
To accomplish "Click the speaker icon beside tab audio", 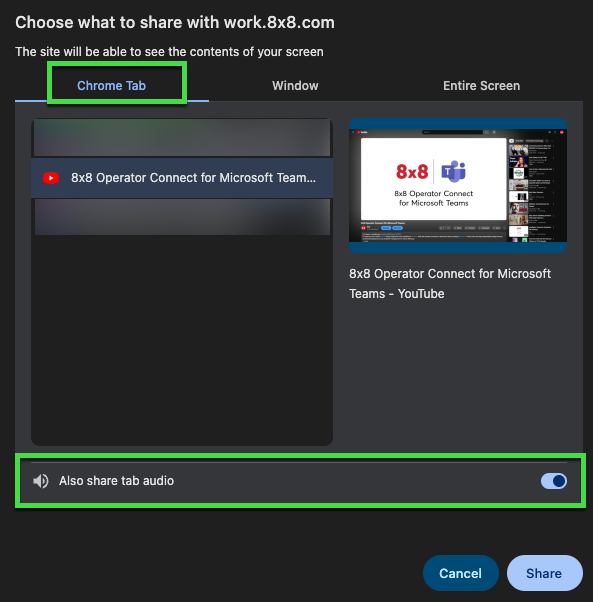I will click(x=41, y=481).
